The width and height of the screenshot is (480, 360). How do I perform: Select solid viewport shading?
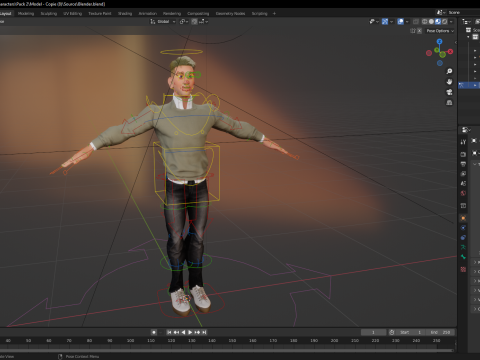point(431,21)
